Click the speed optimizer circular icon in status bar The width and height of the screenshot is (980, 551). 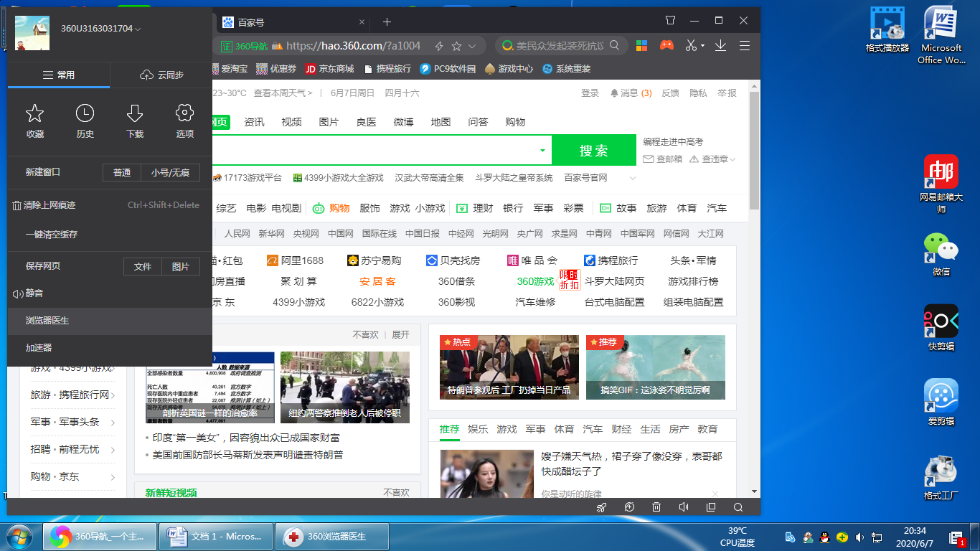tap(629, 507)
